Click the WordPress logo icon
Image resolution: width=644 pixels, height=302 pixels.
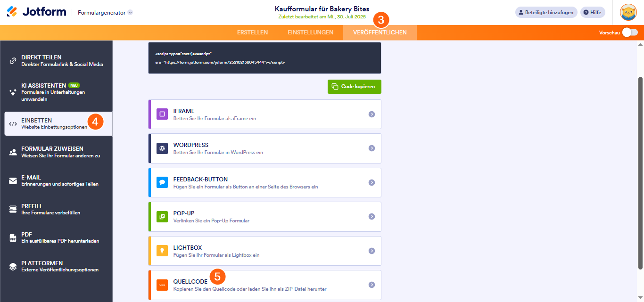[162, 148]
